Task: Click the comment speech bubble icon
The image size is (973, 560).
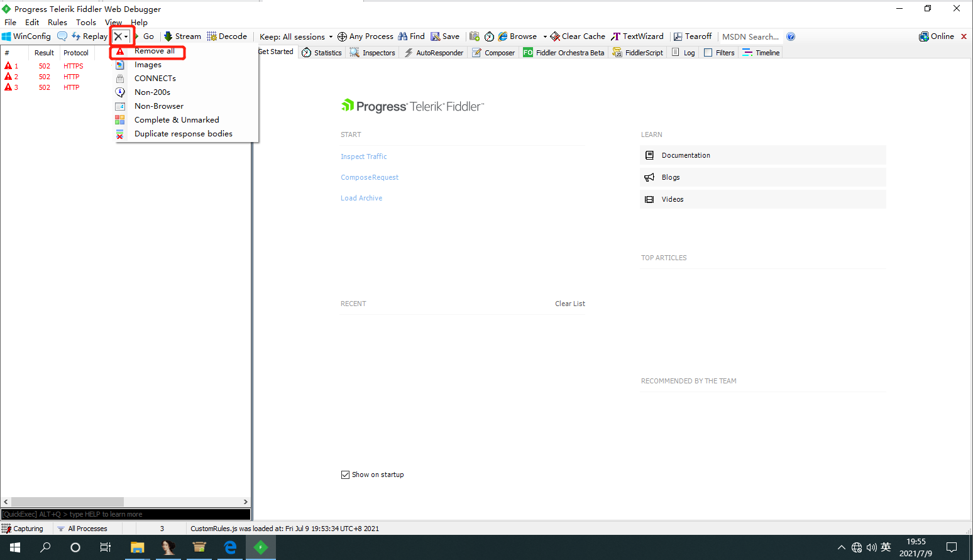Action: click(62, 36)
